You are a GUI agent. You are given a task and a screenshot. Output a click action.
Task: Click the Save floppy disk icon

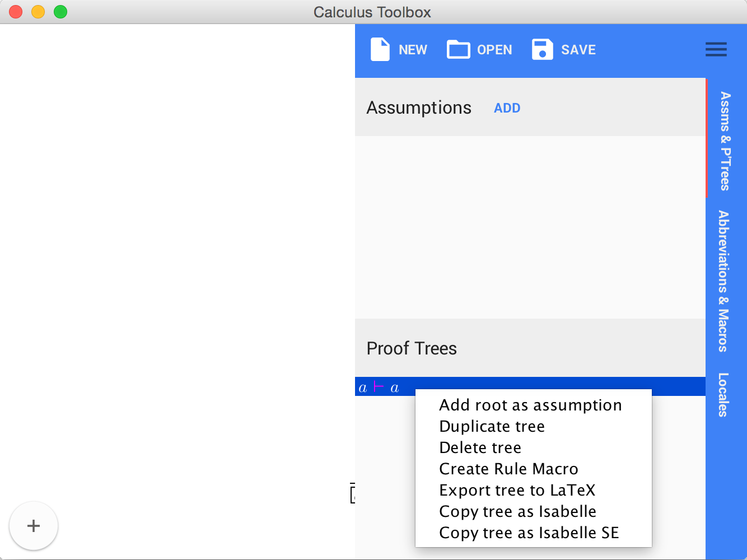pyautogui.click(x=542, y=49)
